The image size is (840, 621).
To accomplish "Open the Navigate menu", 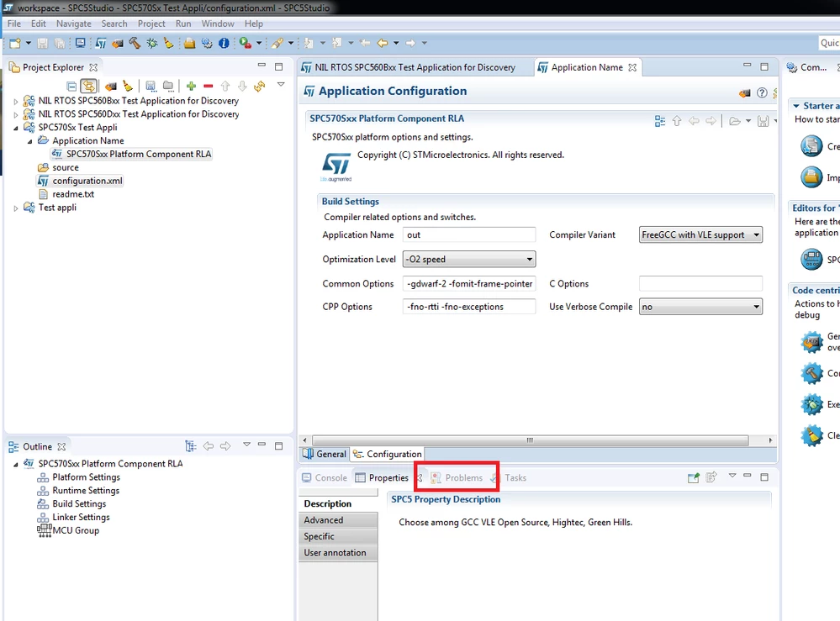I will (73, 24).
